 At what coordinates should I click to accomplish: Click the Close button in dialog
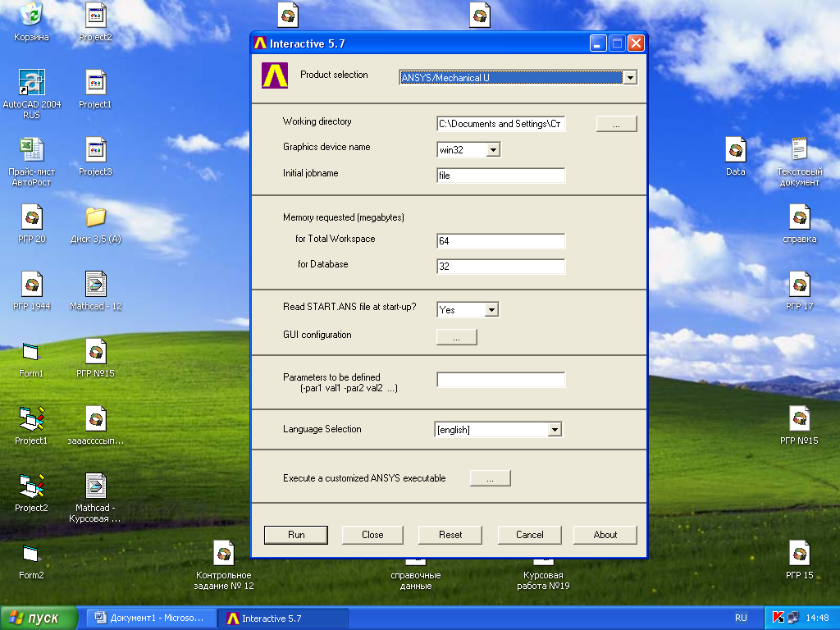pyautogui.click(x=372, y=535)
